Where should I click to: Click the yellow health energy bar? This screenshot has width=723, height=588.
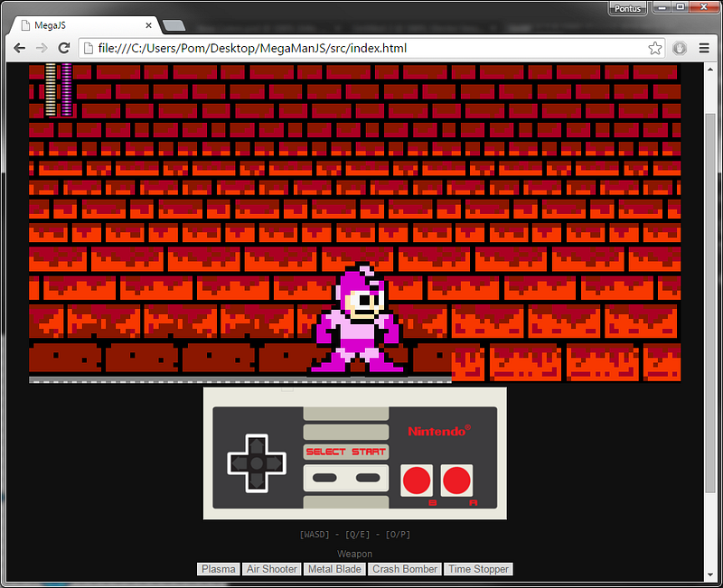coord(51,89)
